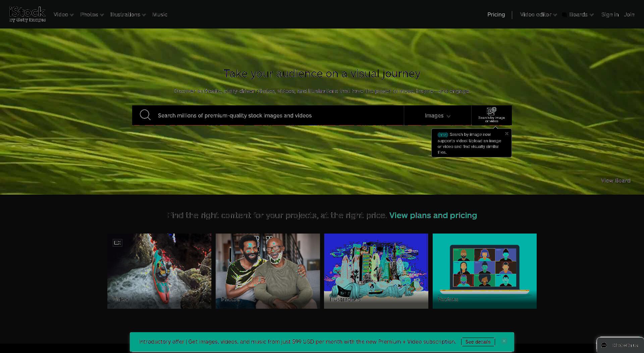Open the Pricing page

tap(496, 14)
